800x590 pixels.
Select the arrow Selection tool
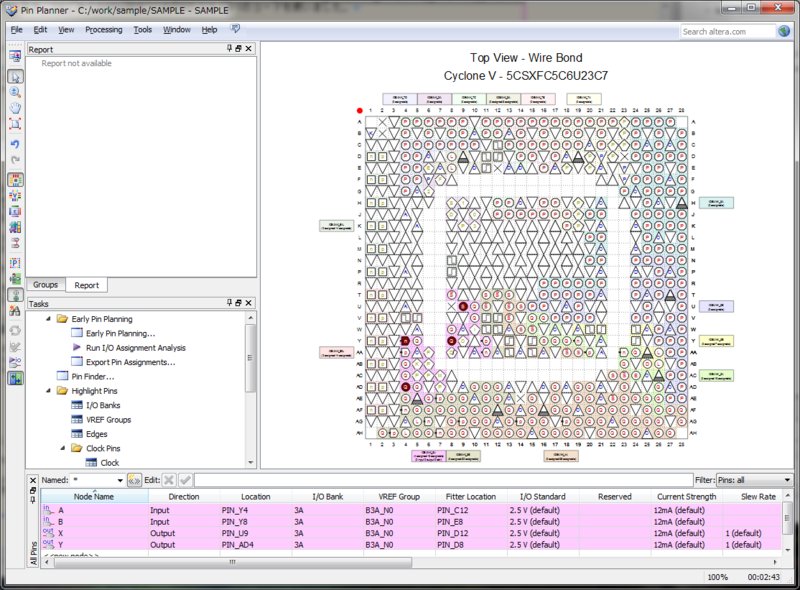[15, 77]
